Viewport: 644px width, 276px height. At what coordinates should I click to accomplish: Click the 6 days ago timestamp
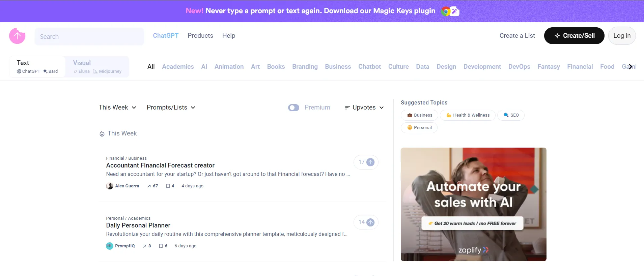coord(185,246)
